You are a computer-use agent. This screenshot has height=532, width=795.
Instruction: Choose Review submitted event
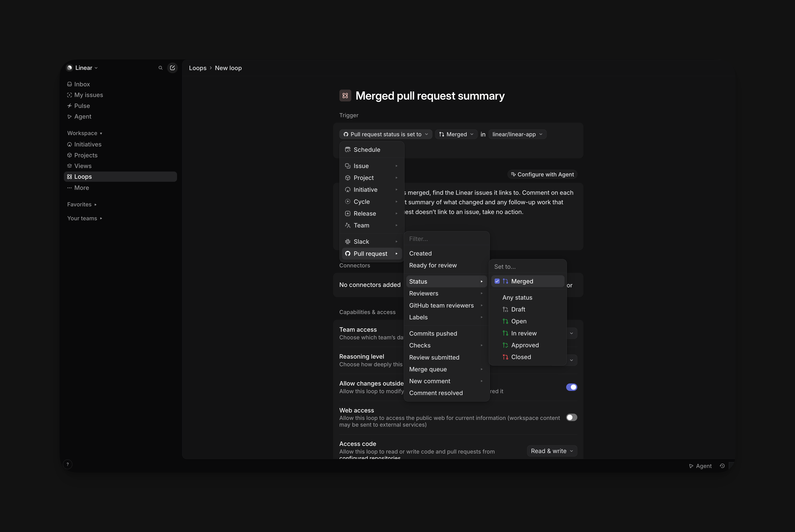(x=446, y=357)
